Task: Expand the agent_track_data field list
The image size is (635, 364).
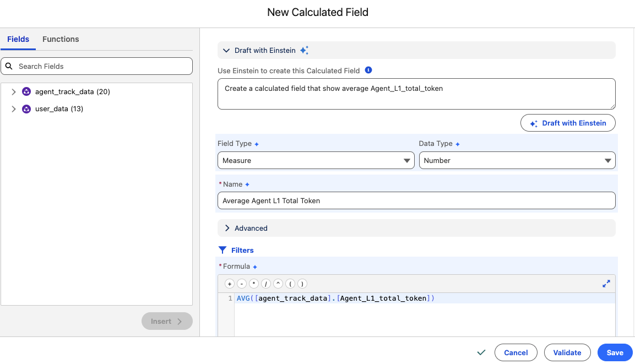Action: coord(14,92)
